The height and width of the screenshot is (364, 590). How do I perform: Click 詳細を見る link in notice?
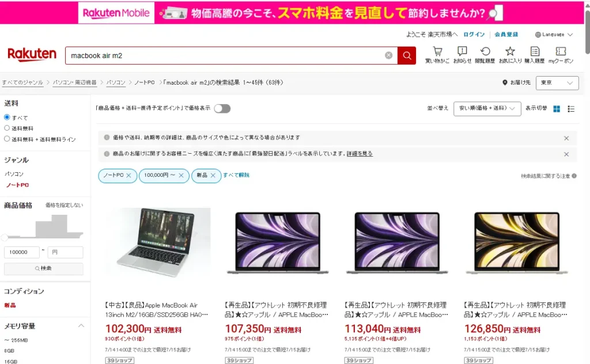tap(360, 154)
